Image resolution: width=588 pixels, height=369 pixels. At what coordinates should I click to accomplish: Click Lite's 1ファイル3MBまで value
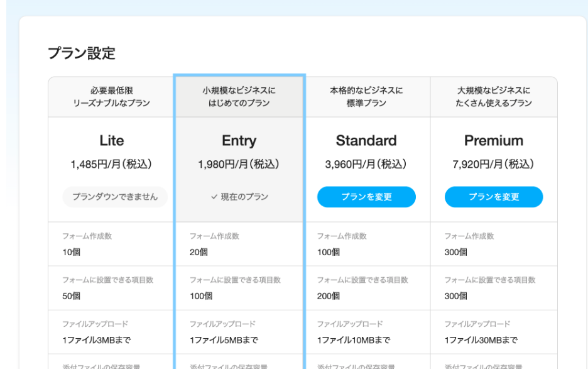click(97, 340)
